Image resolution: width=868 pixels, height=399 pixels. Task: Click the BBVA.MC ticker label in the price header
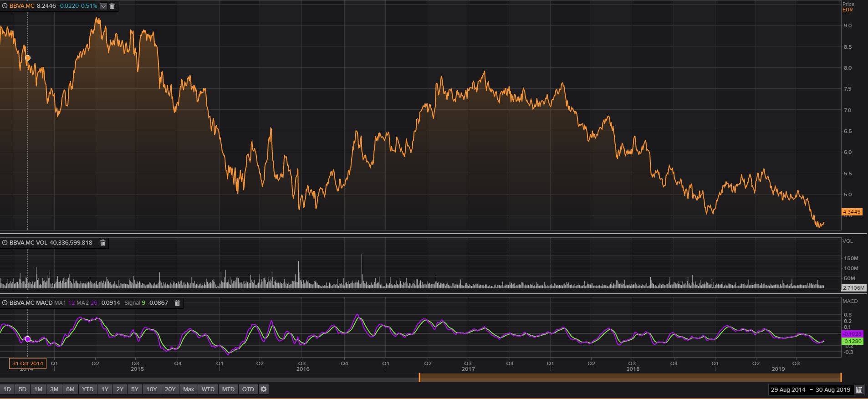tap(22, 6)
